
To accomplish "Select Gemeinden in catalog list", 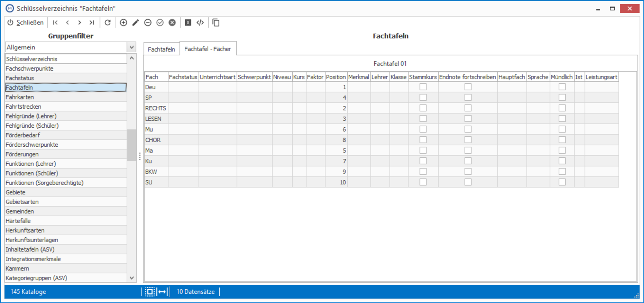I will (x=66, y=211).
